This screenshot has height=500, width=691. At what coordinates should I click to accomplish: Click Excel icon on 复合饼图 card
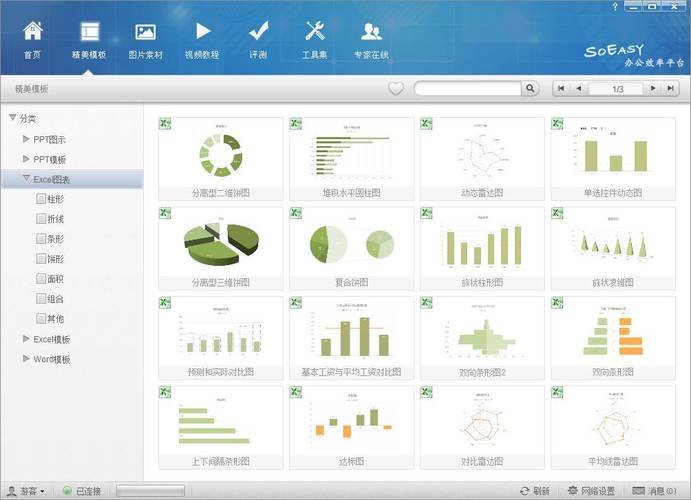pos(296,213)
